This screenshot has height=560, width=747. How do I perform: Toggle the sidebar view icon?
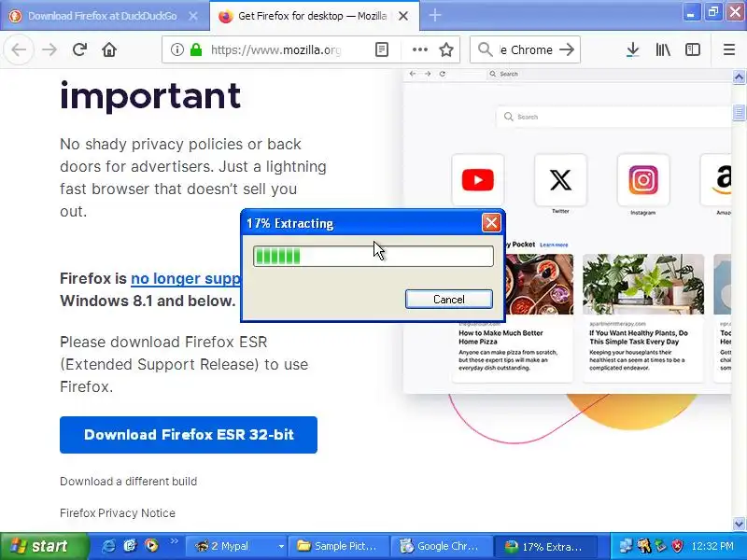[x=693, y=49]
